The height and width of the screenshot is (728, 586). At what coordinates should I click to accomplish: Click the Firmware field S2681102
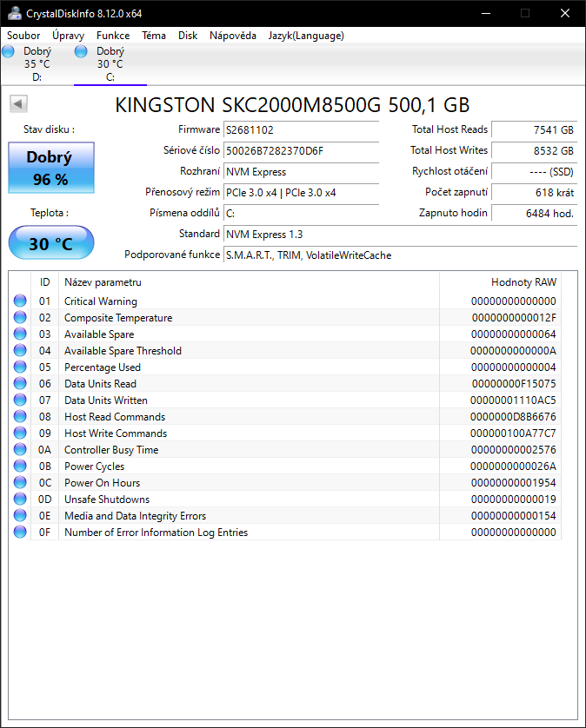tap(301, 130)
